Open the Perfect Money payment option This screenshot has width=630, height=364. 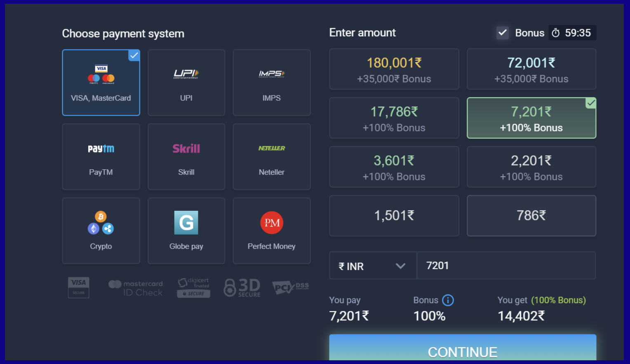(272, 231)
